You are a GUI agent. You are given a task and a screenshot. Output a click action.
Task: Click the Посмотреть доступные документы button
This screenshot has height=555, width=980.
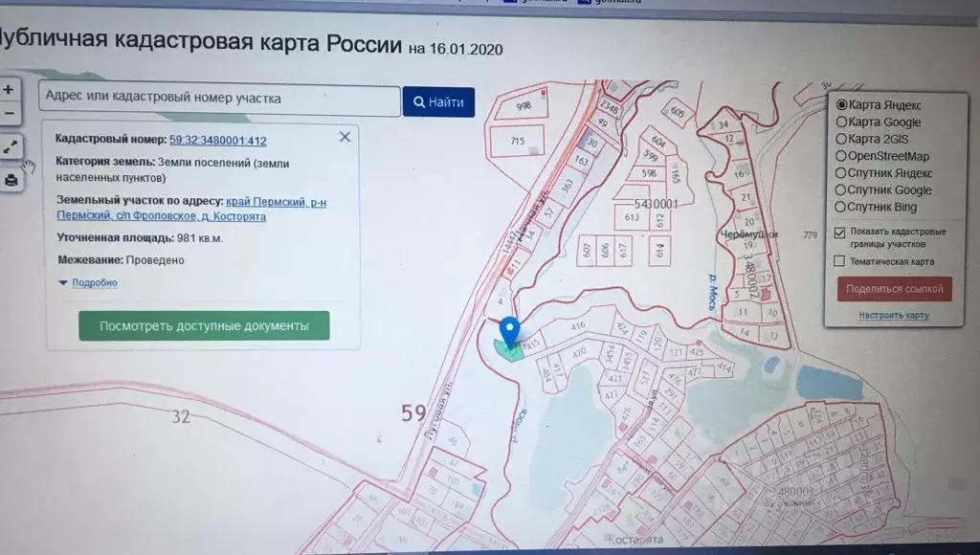[204, 326]
